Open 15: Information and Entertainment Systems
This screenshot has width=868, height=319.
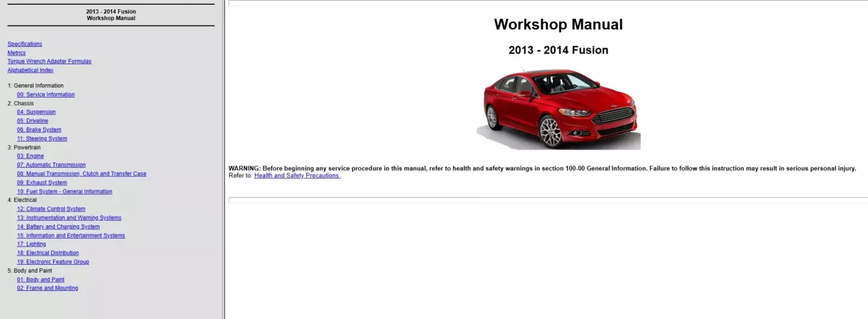coord(71,236)
